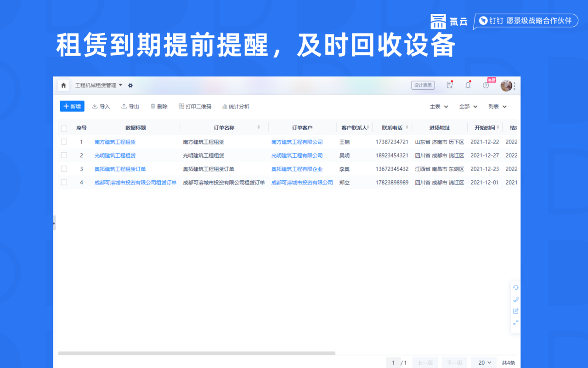The height and width of the screenshot is (368, 588).
Task: Open customer link 成都可溶城市投资有限公司
Action: point(302,183)
